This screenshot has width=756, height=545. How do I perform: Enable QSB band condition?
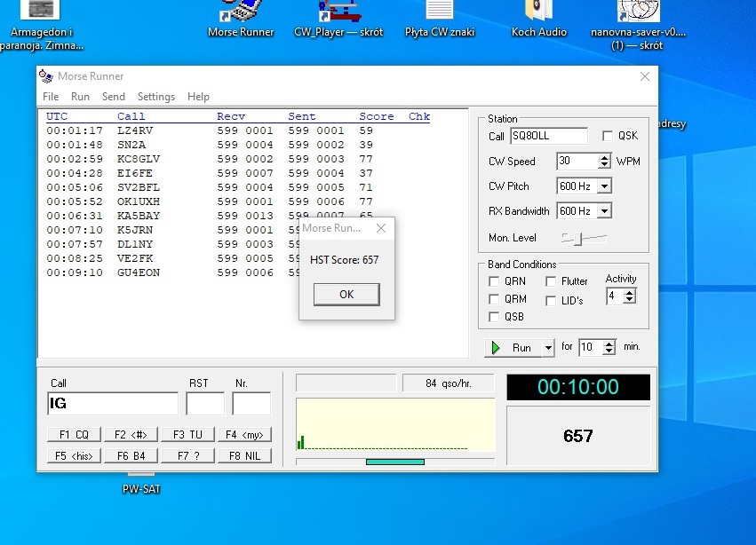tap(494, 317)
